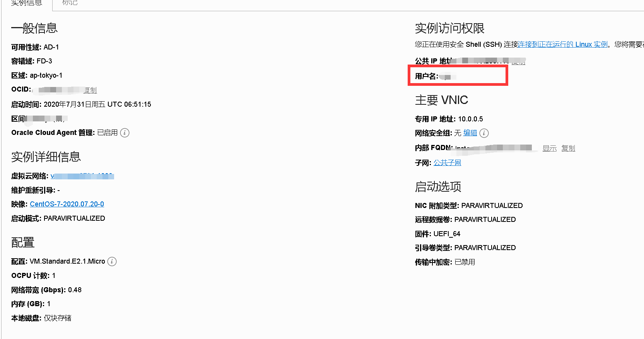The width and height of the screenshot is (644, 339).
Task: Click the 启动时间 timestamp value
Action: tap(97, 104)
